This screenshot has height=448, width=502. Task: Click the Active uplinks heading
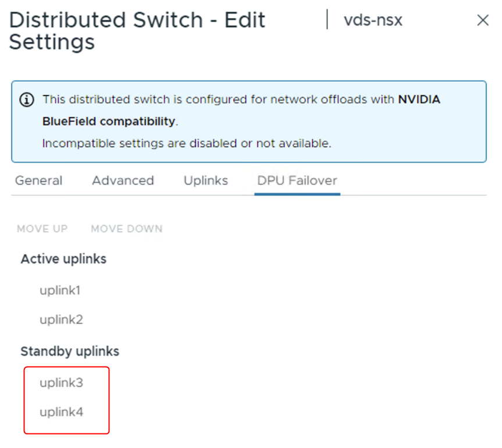point(63,259)
